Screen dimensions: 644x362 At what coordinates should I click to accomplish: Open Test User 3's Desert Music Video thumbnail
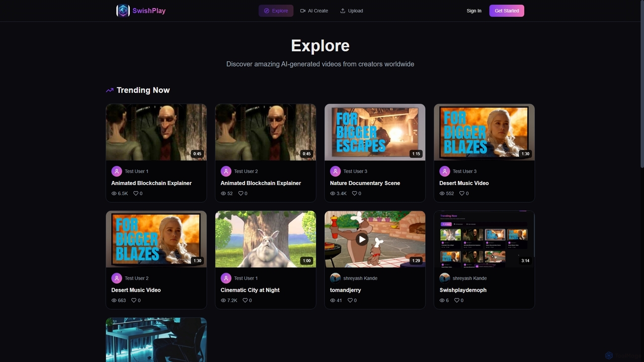pos(484,132)
